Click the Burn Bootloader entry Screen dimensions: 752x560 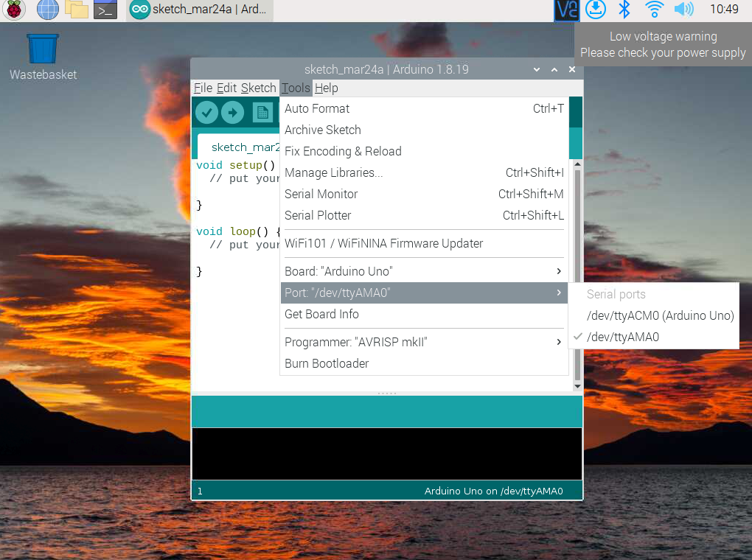pos(327,363)
